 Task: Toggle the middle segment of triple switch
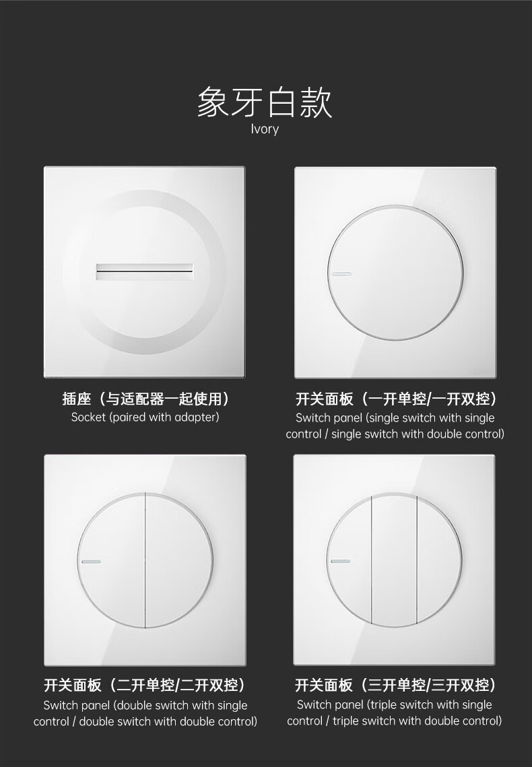click(x=394, y=560)
